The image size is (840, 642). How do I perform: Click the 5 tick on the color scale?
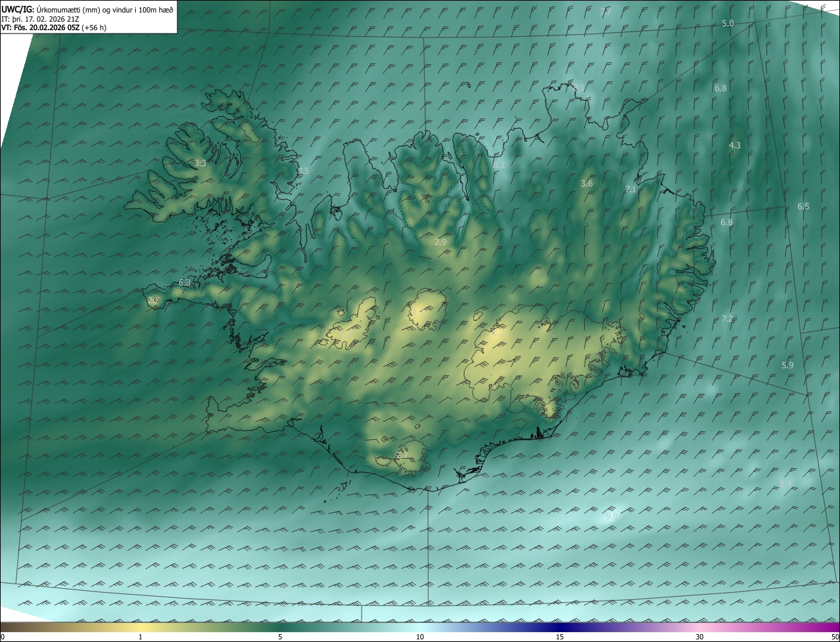[280, 637]
